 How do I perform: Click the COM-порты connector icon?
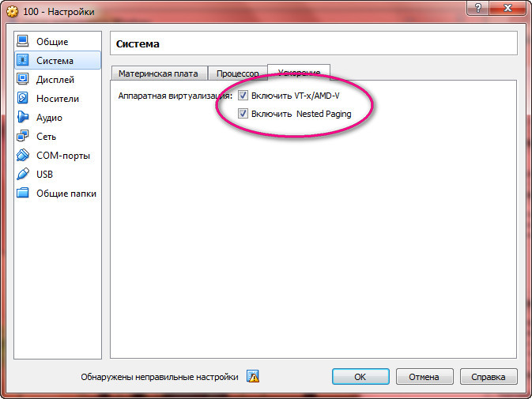23,155
